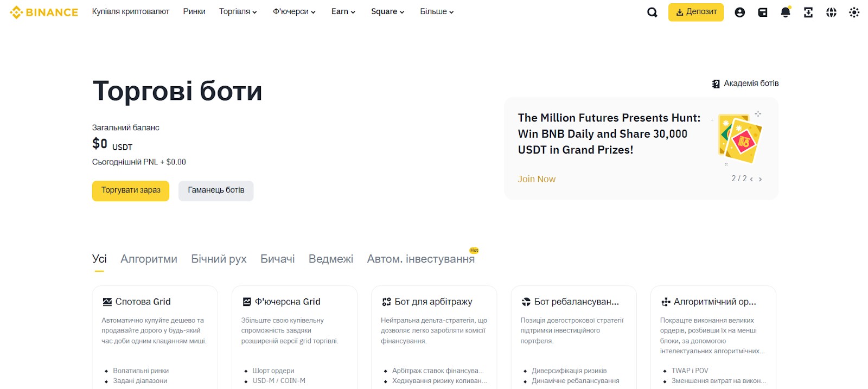Viewport: 868px width, 389px height.
Task: Click the TWAP і POV bullet text
Action: coord(690,371)
